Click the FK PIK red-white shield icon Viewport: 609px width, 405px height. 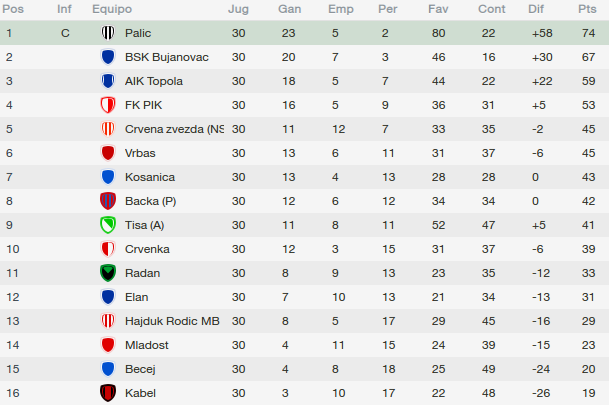pyautogui.click(x=108, y=105)
